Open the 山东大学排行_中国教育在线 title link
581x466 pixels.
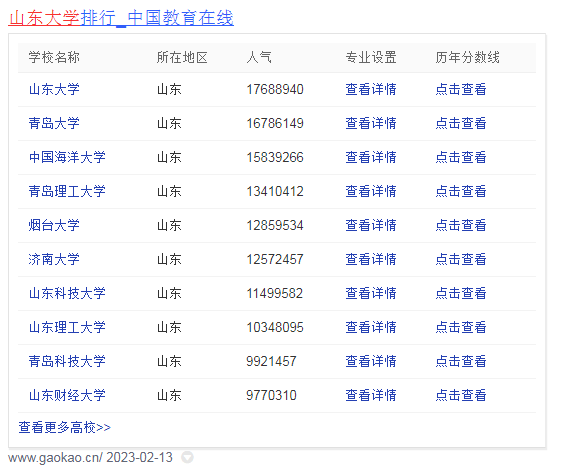(x=121, y=18)
